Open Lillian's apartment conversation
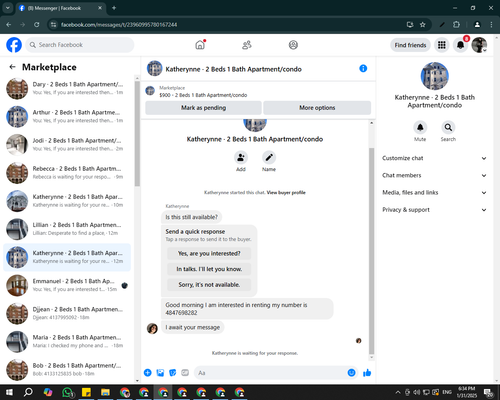 [67, 229]
